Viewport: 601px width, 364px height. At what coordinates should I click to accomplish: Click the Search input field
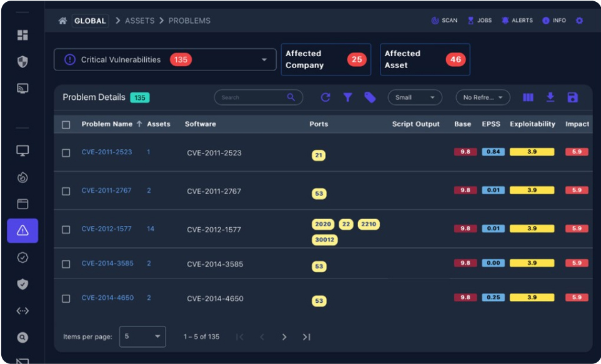point(252,97)
